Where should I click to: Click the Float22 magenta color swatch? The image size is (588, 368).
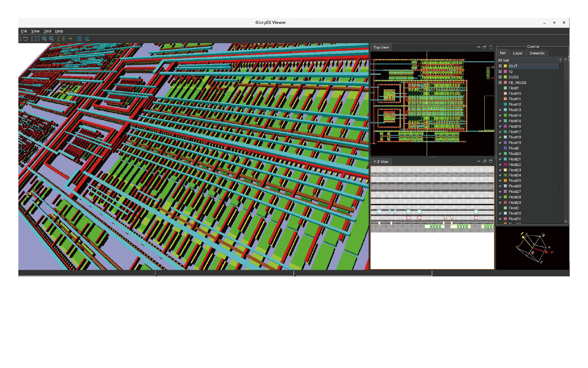click(505, 165)
